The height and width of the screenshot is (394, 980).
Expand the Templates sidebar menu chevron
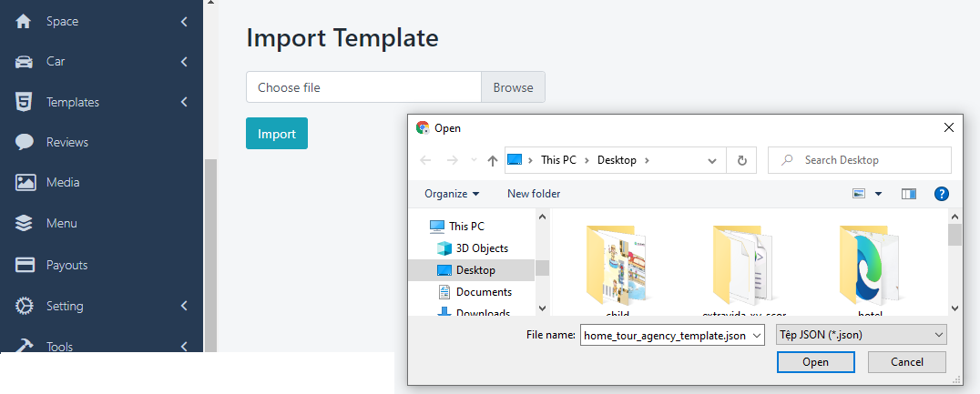click(184, 102)
